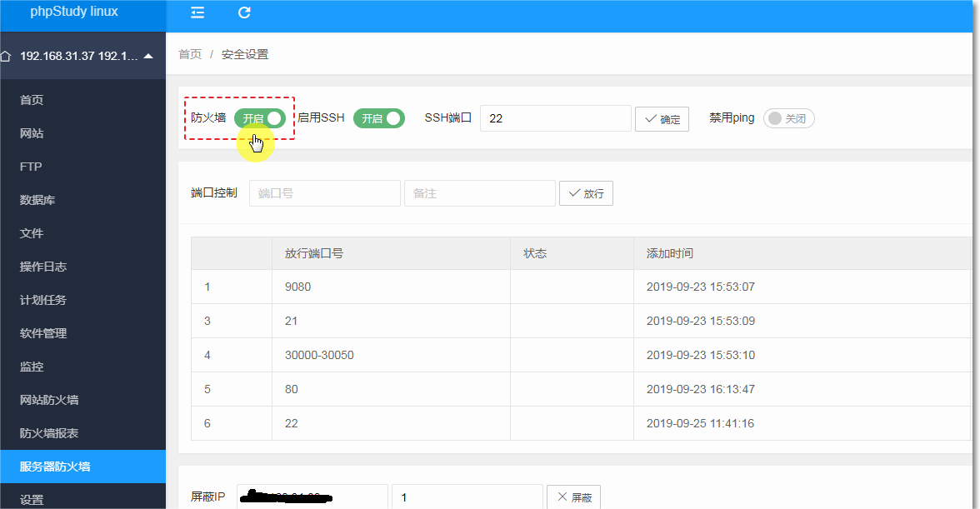
Task: Click the 屏蔽 block-IP button
Action: [573, 497]
